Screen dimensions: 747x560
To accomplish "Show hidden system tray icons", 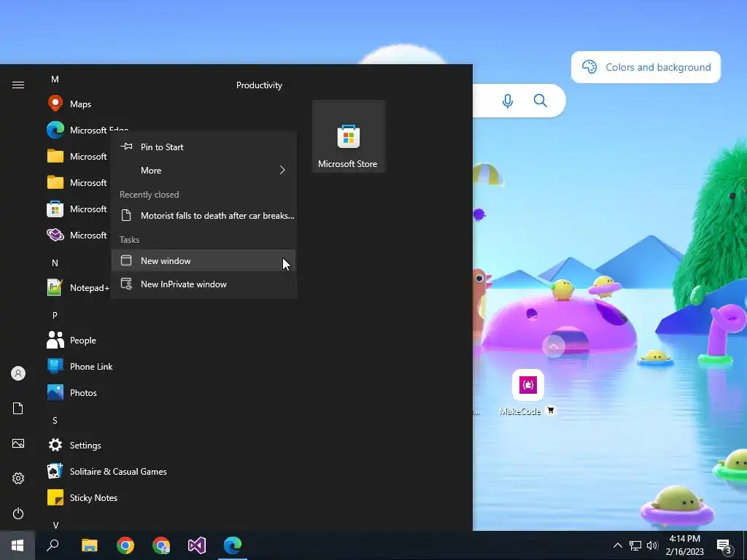I will 617,545.
